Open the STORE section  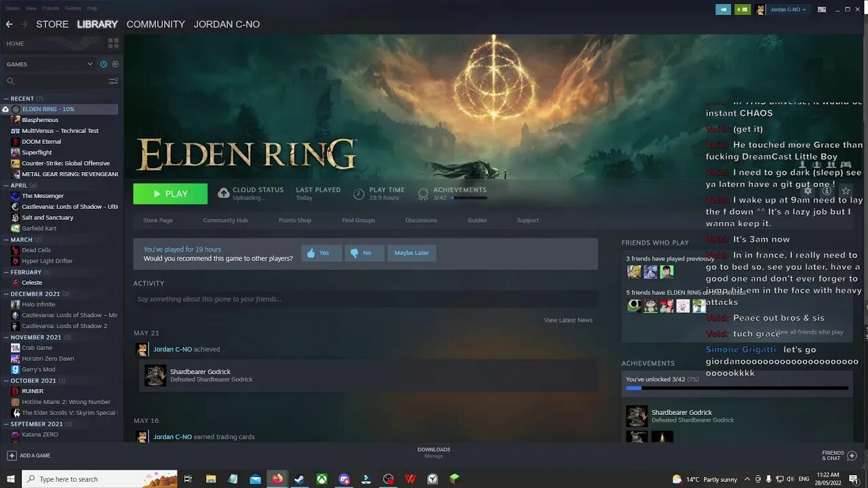click(52, 24)
